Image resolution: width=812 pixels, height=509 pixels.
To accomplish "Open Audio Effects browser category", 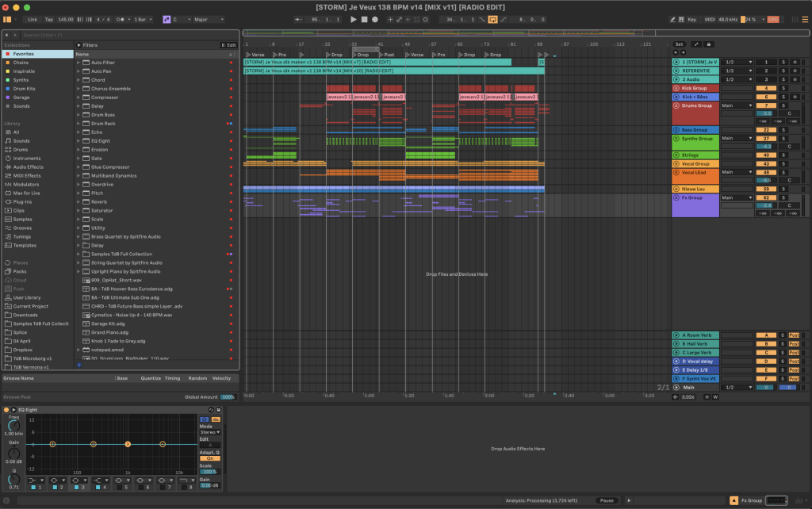I will tap(28, 167).
